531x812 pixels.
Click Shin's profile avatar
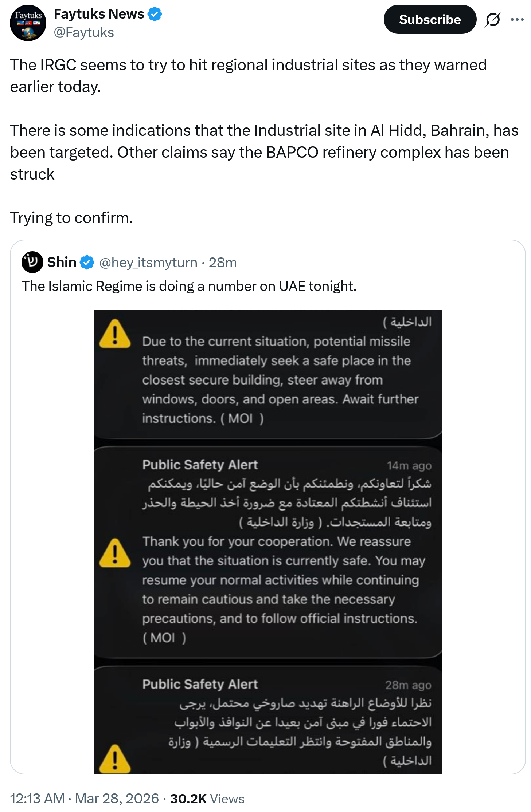(x=32, y=262)
